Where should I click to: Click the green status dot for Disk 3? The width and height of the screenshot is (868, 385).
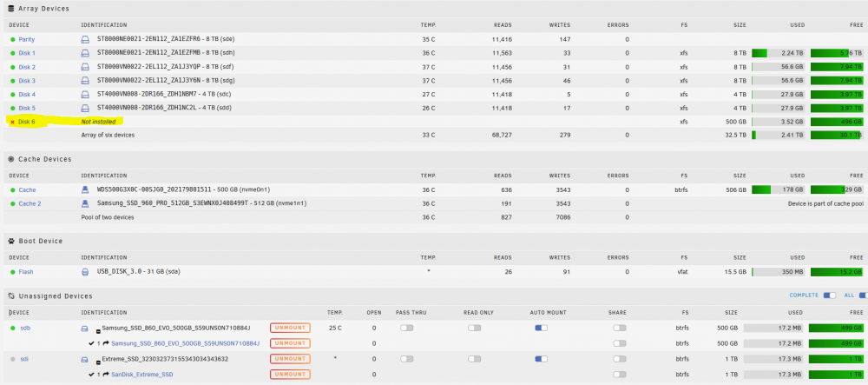tap(12, 81)
